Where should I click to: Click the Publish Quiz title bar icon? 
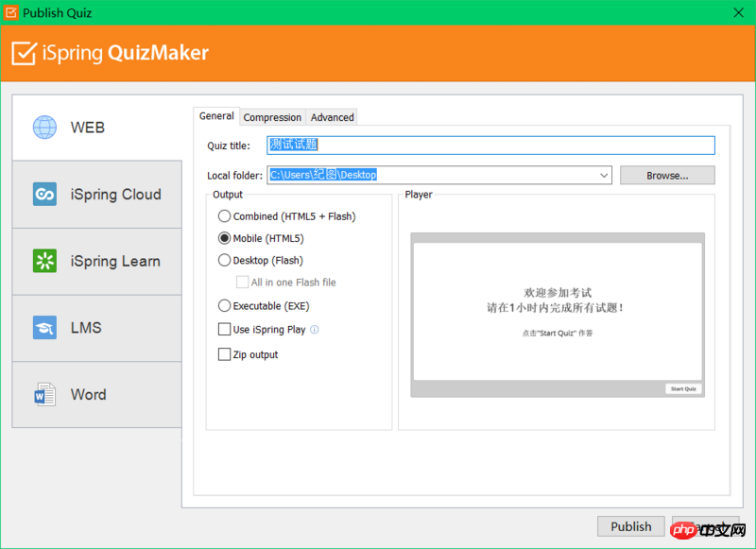(x=11, y=12)
